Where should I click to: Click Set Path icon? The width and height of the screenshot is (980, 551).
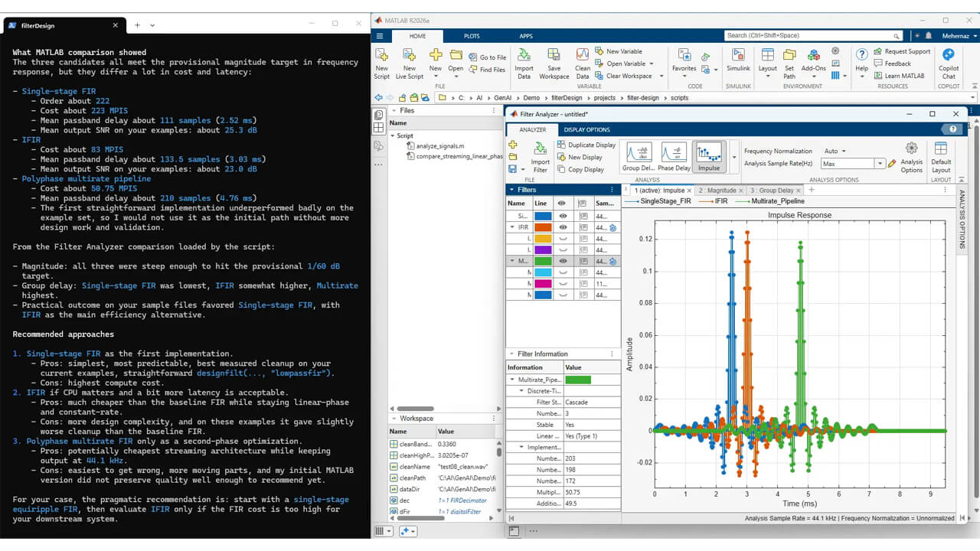[789, 55]
